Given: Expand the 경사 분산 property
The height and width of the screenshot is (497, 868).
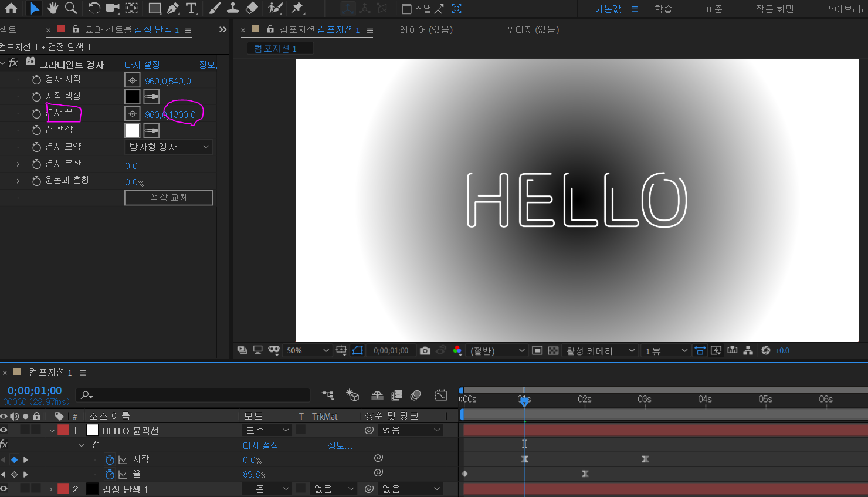Looking at the screenshot, I should coord(18,164).
